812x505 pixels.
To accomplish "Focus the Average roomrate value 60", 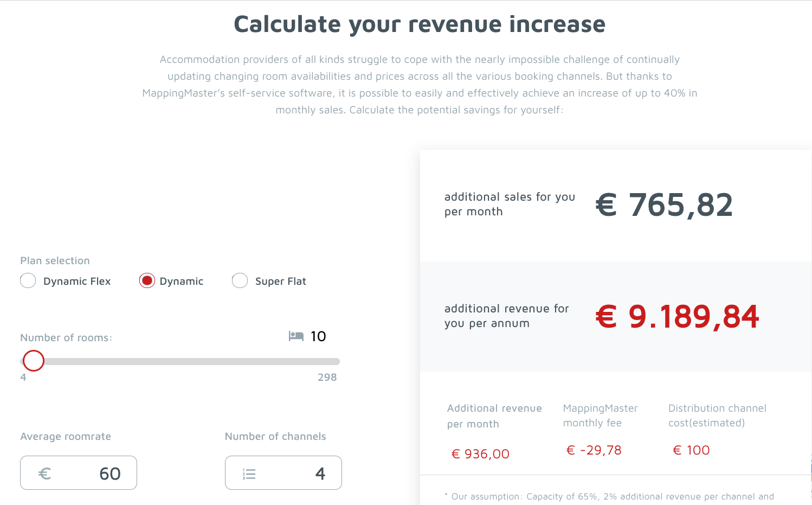I will 109,474.
